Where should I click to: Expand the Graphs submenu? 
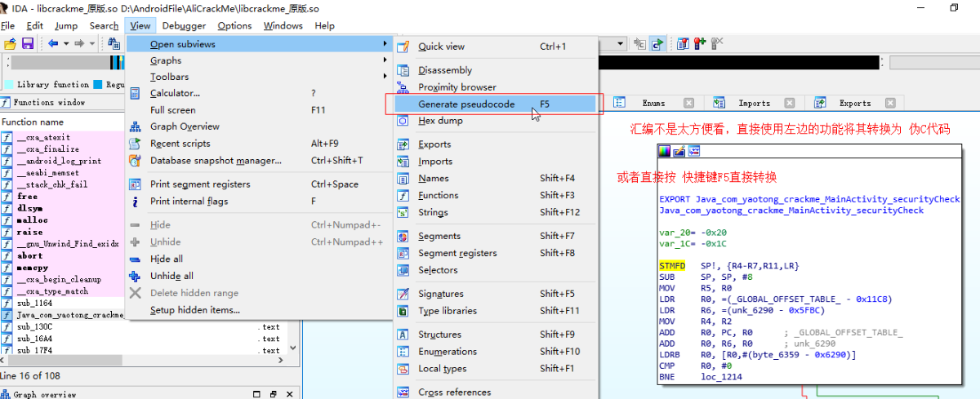(259, 60)
